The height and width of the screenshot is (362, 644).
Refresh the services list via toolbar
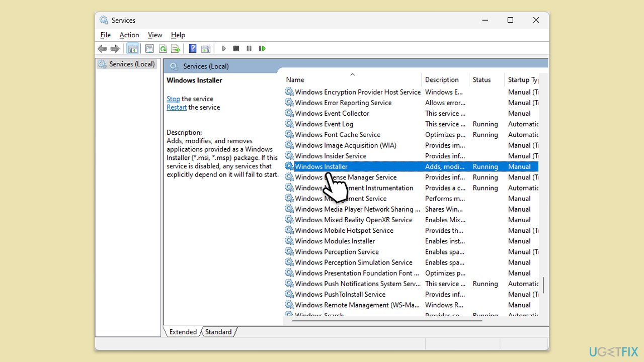163,49
